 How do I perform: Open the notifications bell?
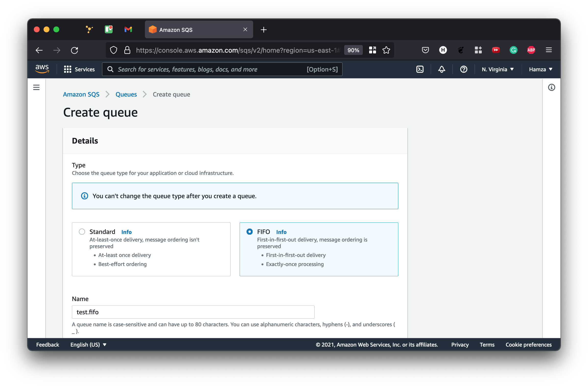coord(442,70)
